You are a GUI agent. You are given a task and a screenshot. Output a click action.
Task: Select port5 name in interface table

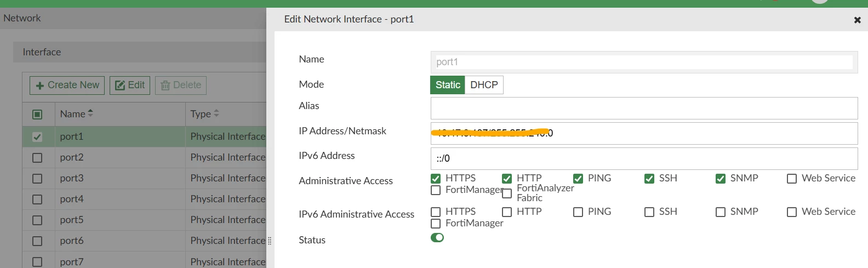pos(72,220)
